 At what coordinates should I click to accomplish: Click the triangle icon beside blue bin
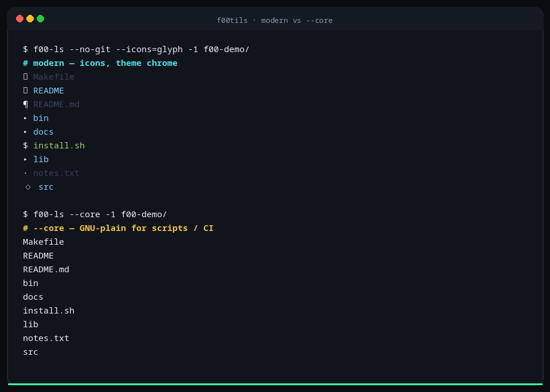(25, 118)
